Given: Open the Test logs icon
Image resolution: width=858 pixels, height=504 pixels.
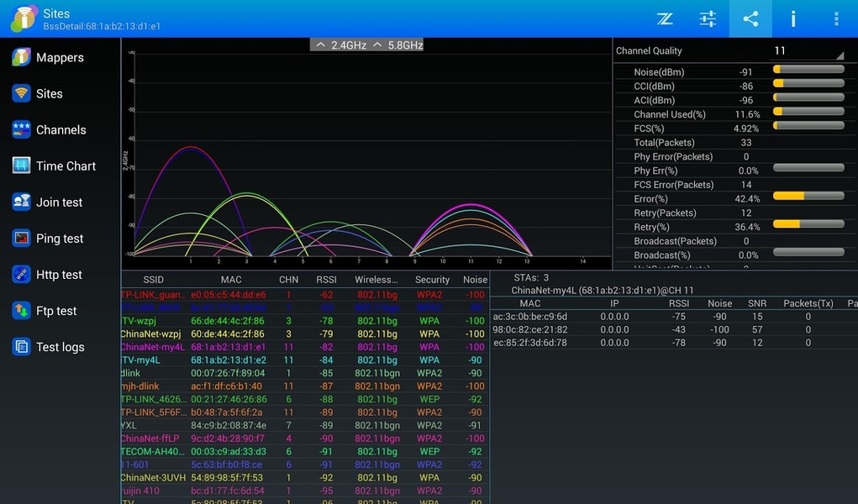Looking at the screenshot, I should [21, 347].
